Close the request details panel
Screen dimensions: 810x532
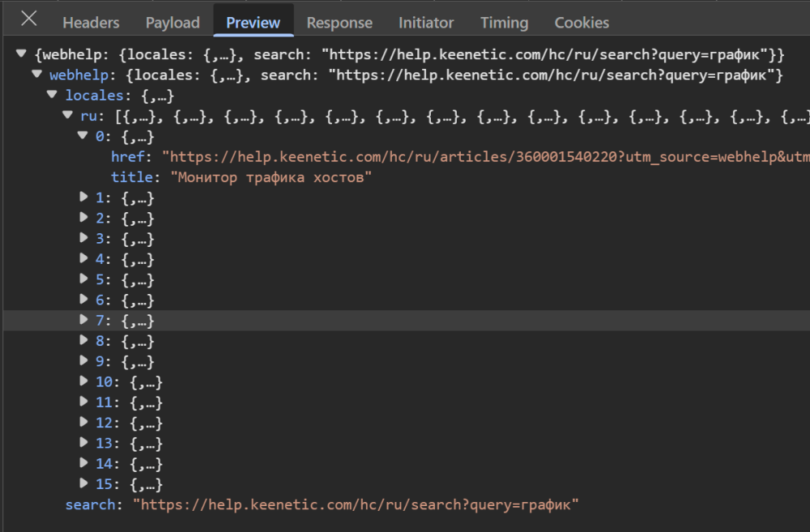point(29,19)
